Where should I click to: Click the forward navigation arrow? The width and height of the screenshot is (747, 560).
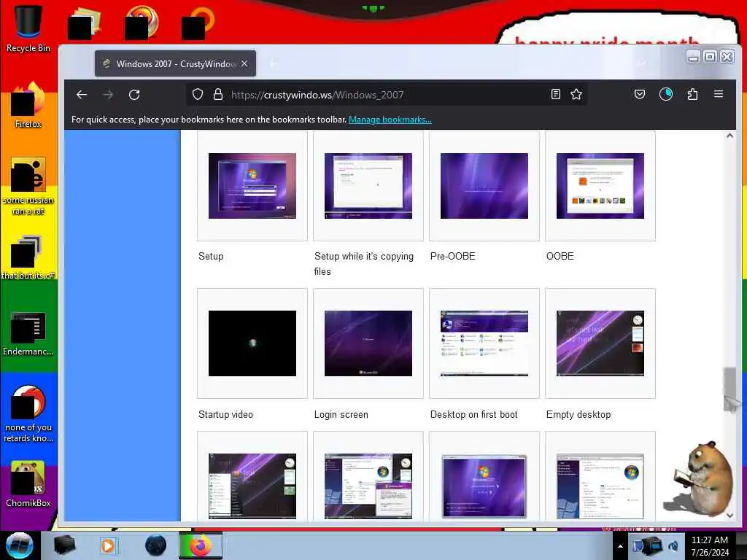click(x=108, y=95)
